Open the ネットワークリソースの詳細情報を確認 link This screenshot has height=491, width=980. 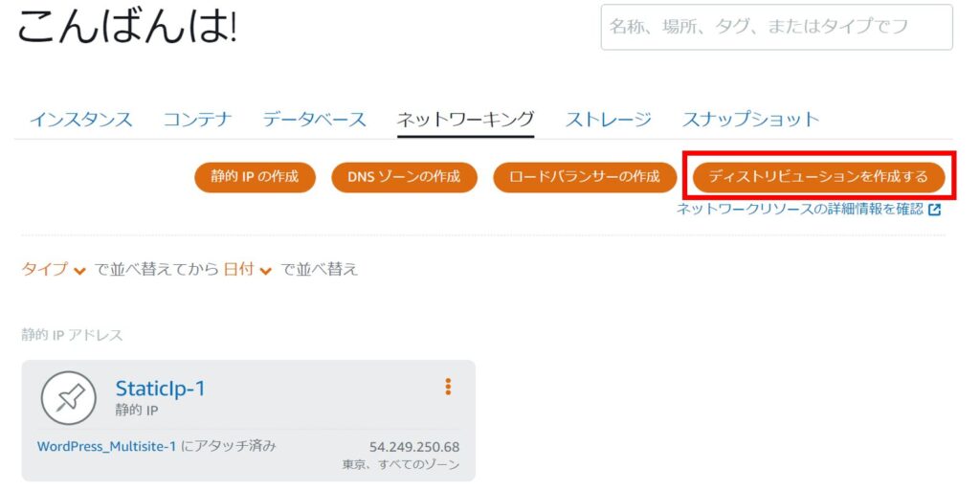pyautogui.click(x=799, y=210)
